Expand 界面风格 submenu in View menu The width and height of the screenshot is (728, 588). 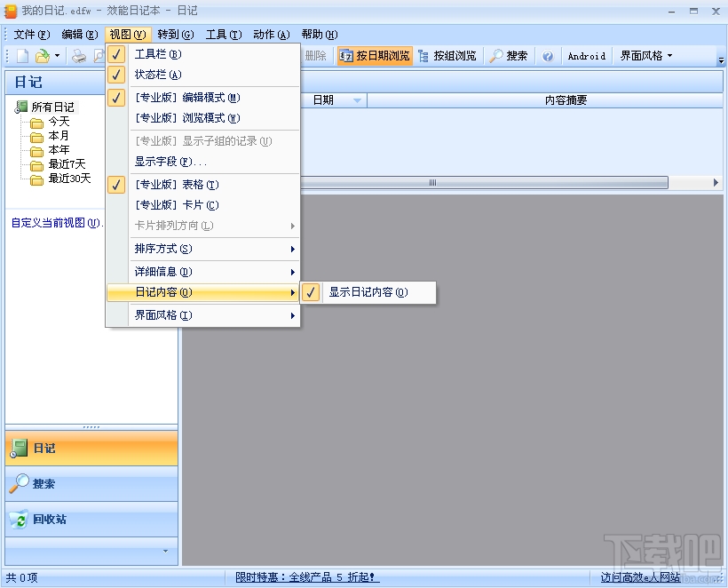[x=202, y=316]
